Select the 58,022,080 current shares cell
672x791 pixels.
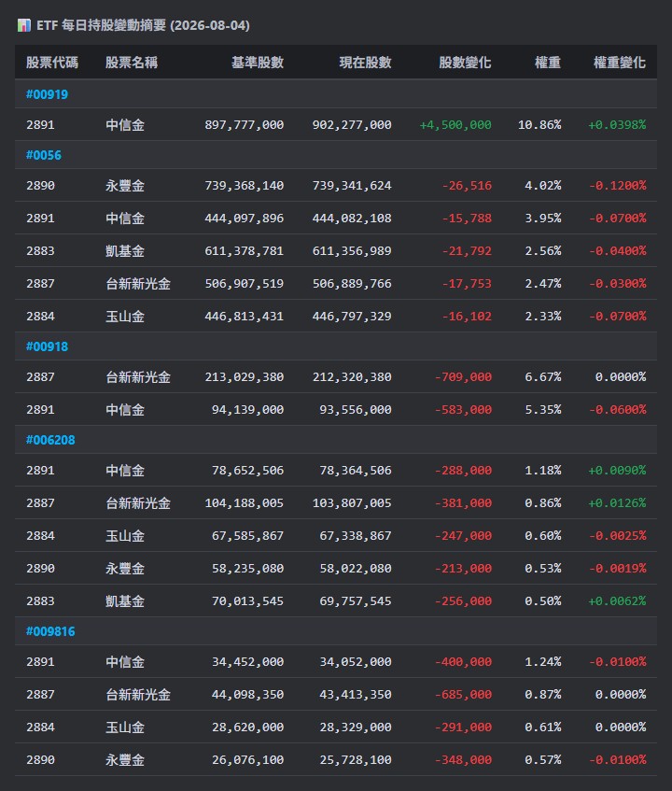(x=356, y=569)
